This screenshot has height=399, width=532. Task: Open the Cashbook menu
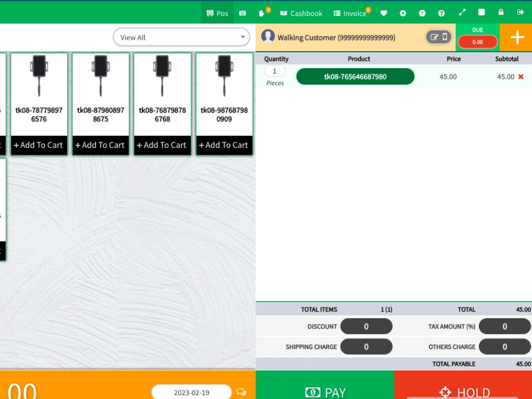(301, 13)
